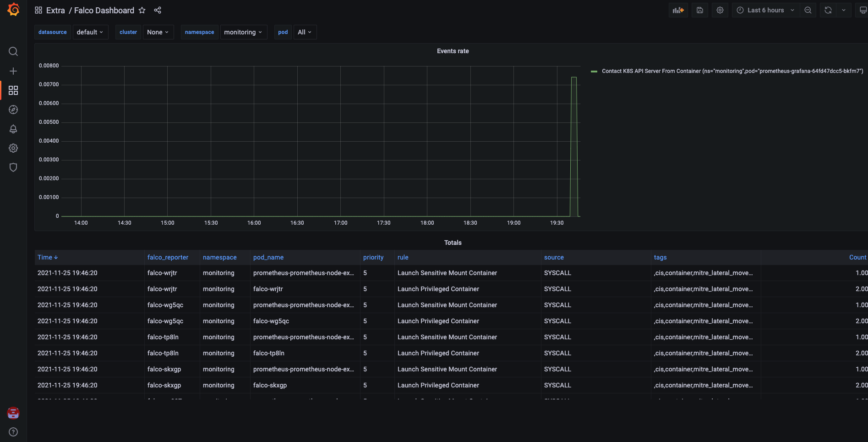The height and width of the screenshot is (442, 868).
Task: Share the dashboard using share icon
Action: [x=158, y=10]
